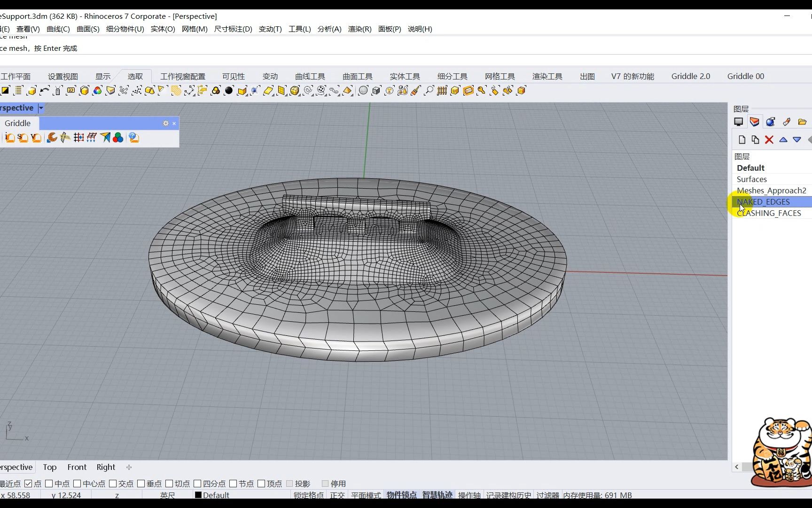The image size is (812, 508).
Task: Enable the 顶点 (vertex) osnap checkbox
Action: coord(261,484)
